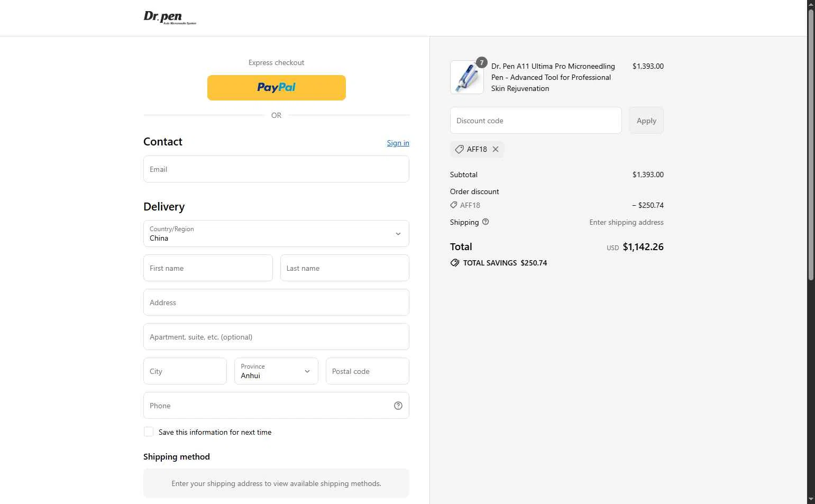Click the Phone field
The height and width of the screenshot is (504, 815).
pos(276,406)
